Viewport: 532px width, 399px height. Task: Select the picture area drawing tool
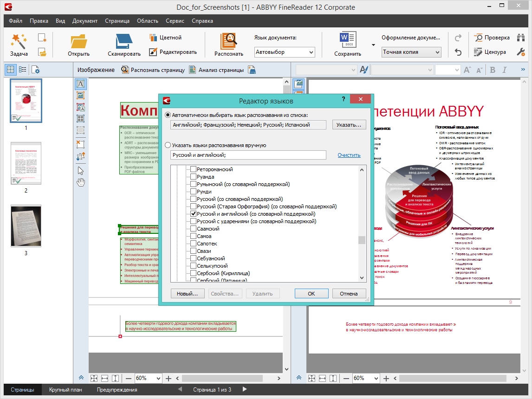pyautogui.click(x=80, y=95)
